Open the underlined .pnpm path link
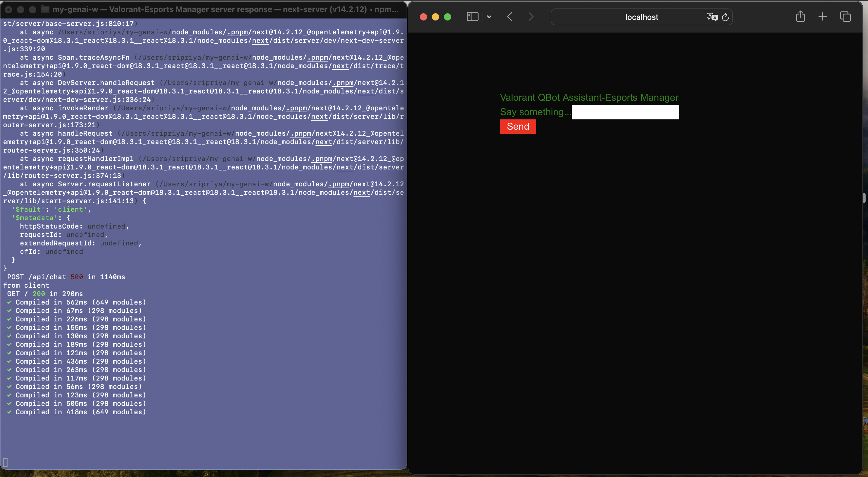The height and width of the screenshot is (477, 868). [x=237, y=32]
